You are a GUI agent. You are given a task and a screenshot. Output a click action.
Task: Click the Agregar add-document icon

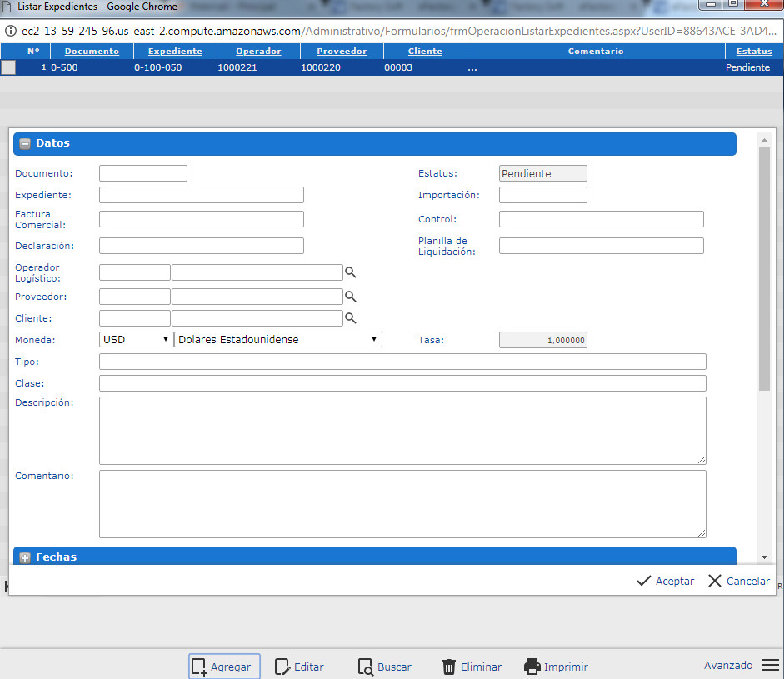click(199, 667)
